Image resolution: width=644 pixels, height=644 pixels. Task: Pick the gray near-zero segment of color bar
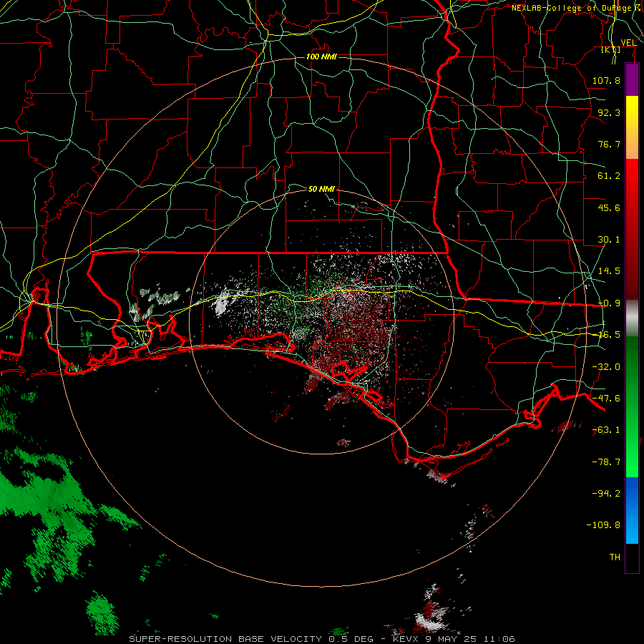[x=632, y=318]
